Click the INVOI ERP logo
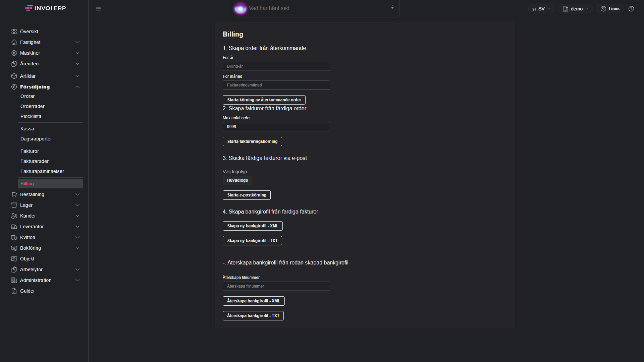644x362 pixels. pyautogui.click(x=46, y=8)
